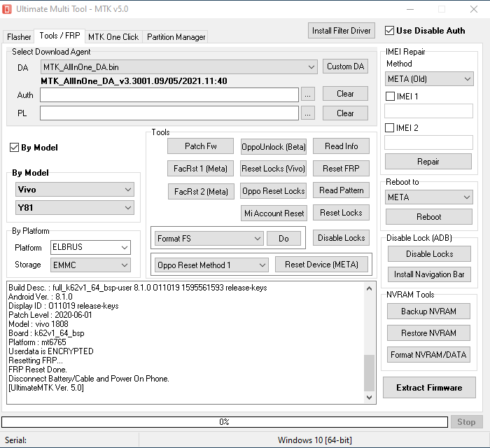490x448 pixels.
Task: Click the Restore NVRAM button
Action: (x=428, y=332)
